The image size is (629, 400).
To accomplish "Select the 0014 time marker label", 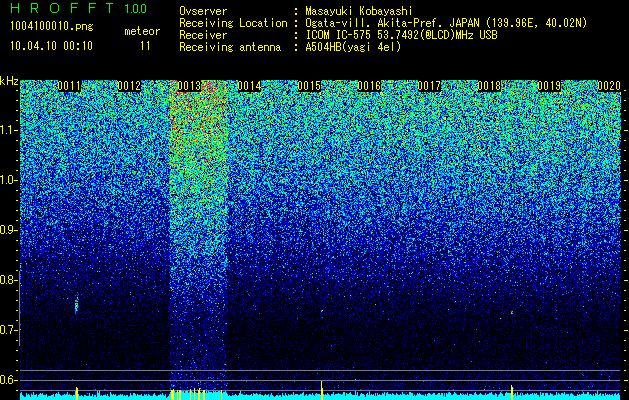I will (x=249, y=86).
